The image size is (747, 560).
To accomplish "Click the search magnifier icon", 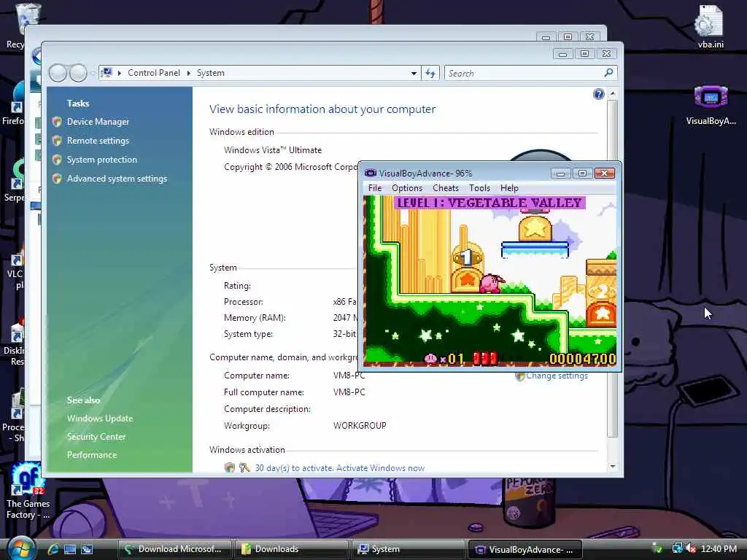I will [608, 73].
